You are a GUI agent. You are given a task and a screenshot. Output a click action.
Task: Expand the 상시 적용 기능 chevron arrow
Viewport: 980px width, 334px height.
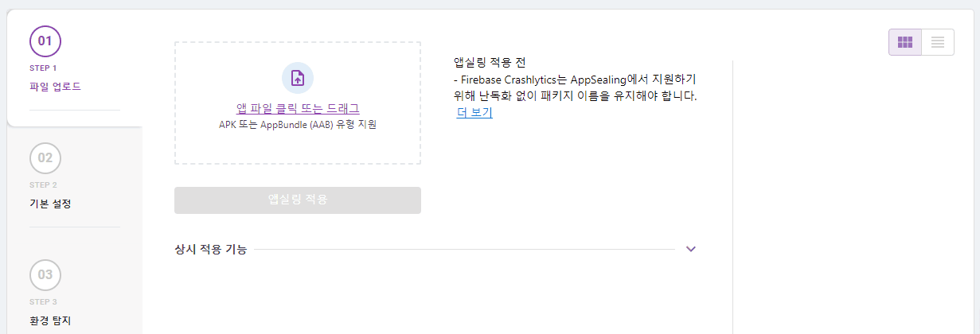pyautogui.click(x=691, y=249)
